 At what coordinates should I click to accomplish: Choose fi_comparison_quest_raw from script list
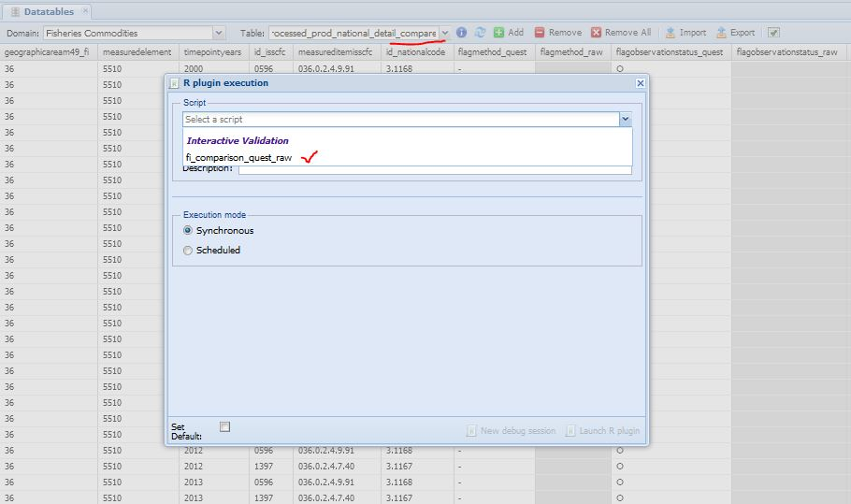238,158
